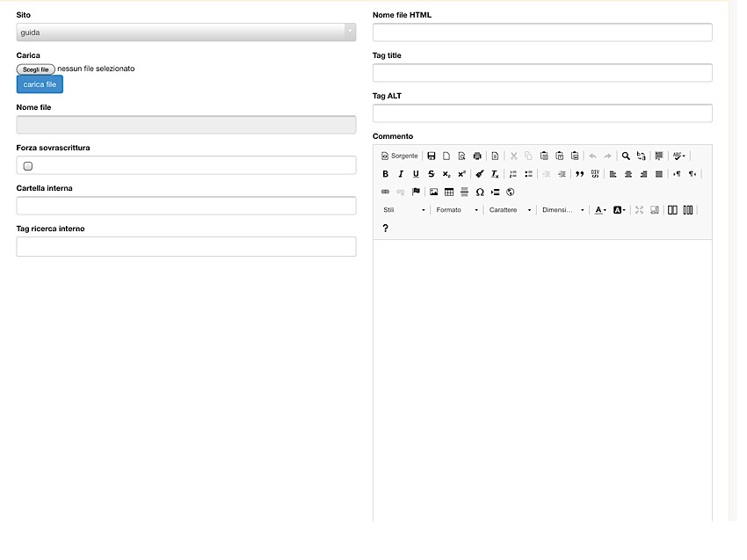Insert special character (Omega) icon

coord(480,192)
